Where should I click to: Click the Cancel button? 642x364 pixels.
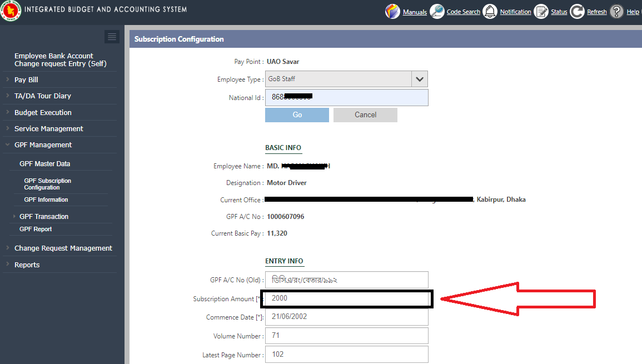365,114
